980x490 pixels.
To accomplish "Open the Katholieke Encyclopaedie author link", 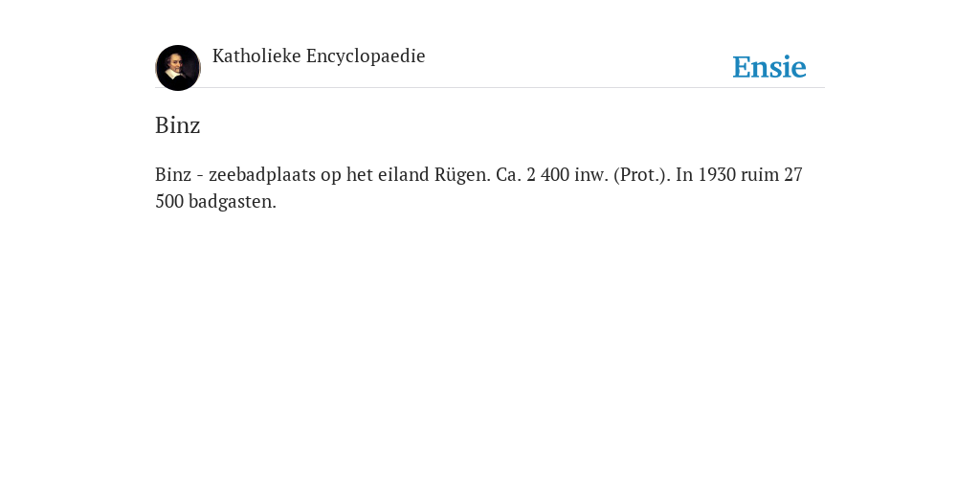I will [x=319, y=56].
